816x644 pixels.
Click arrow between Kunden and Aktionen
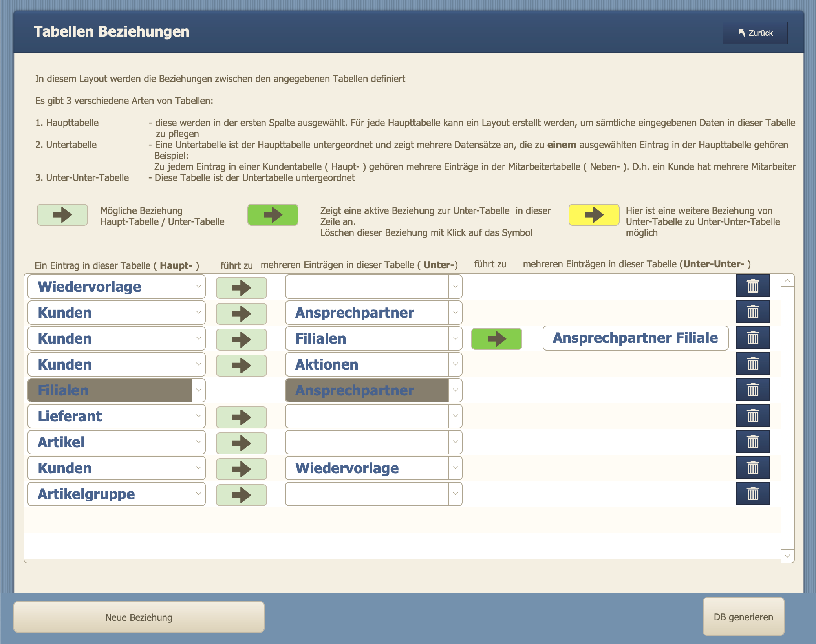coord(241,366)
